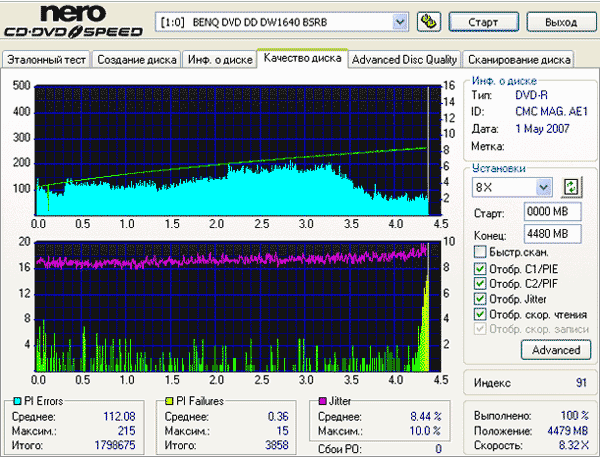
Task: Click the disc ID value CMC MAG. AE1
Action: 551,111
